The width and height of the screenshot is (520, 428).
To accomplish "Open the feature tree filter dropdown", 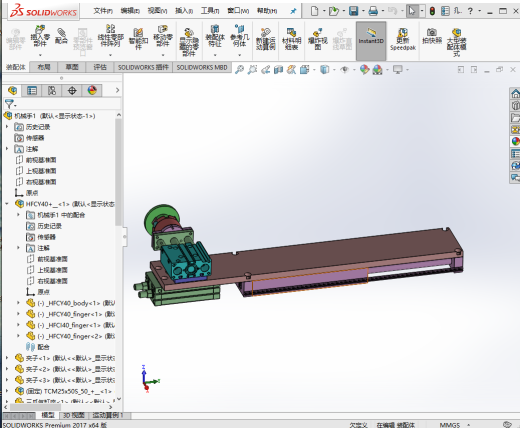I will pos(11,104).
